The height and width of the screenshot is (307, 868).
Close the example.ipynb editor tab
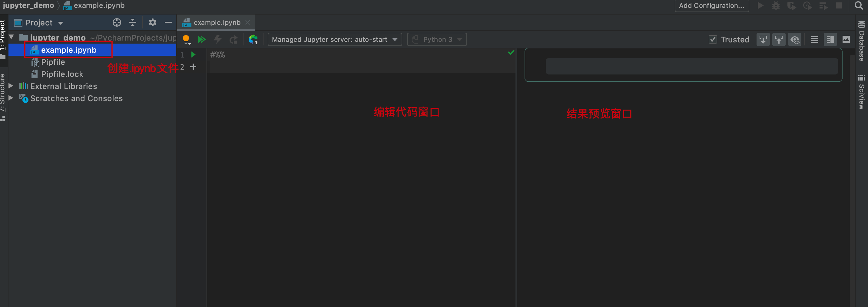(x=248, y=23)
